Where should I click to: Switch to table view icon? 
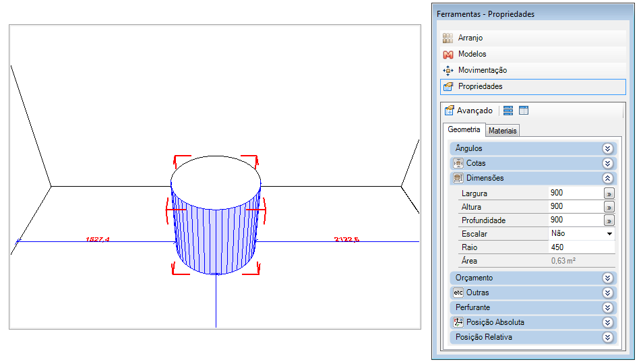click(524, 111)
